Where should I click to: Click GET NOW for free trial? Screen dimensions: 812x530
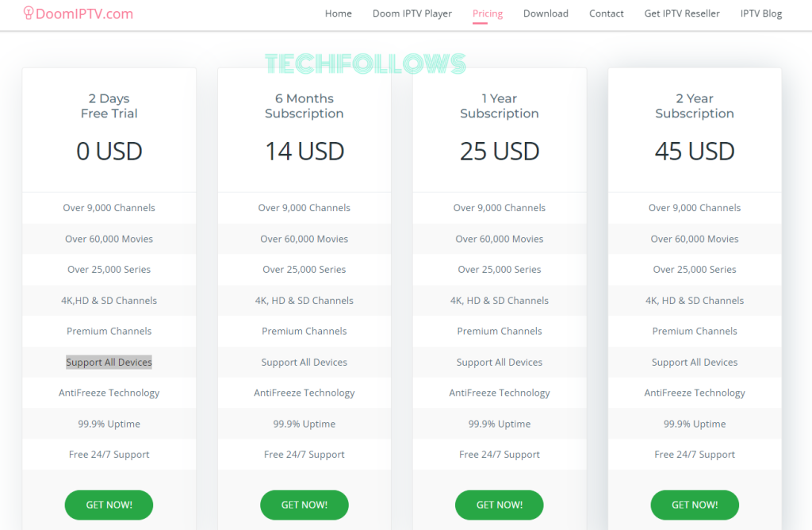(x=109, y=505)
